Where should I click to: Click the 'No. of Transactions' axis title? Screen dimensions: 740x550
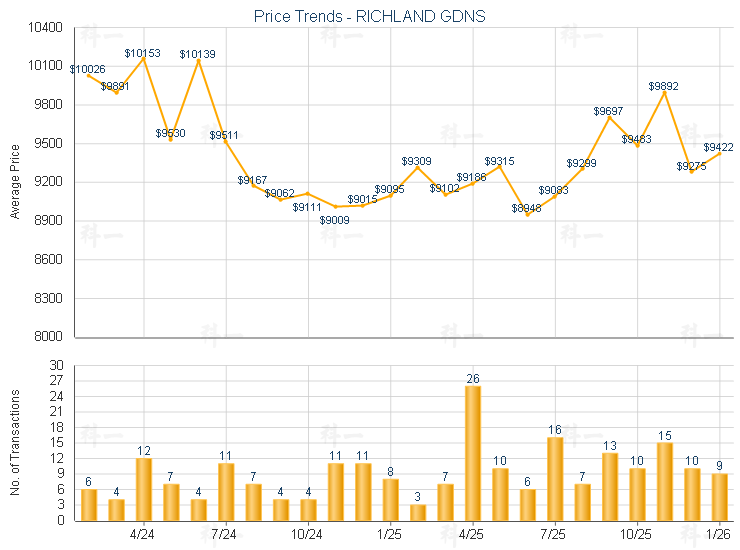15,443
